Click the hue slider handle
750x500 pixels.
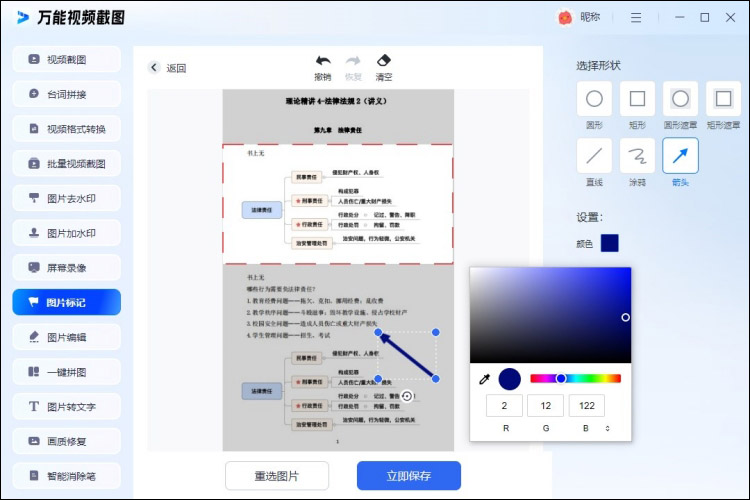click(x=561, y=378)
